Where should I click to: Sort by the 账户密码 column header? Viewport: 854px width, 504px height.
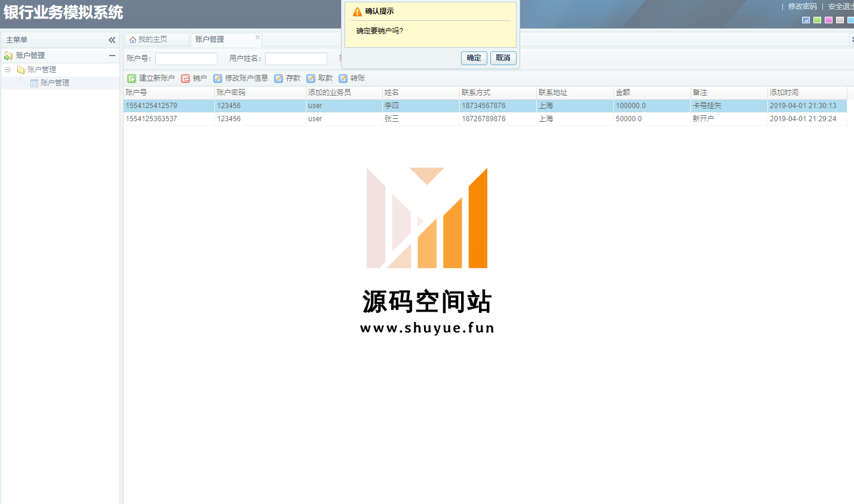click(260, 93)
